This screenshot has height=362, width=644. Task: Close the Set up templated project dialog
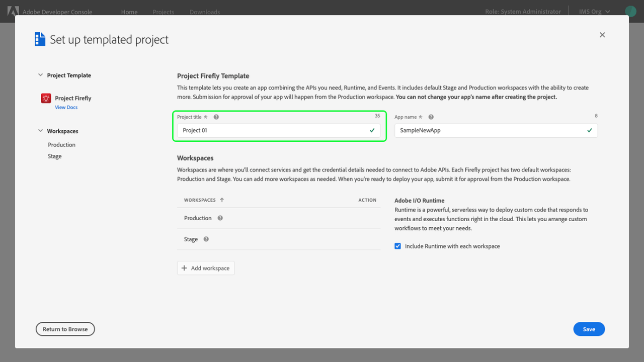[602, 35]
